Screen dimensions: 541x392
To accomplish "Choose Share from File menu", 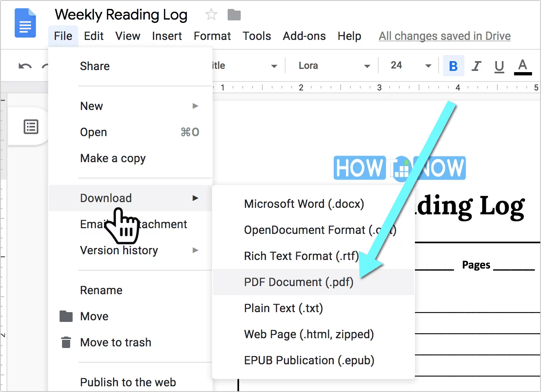I will [x=131, y=66].
